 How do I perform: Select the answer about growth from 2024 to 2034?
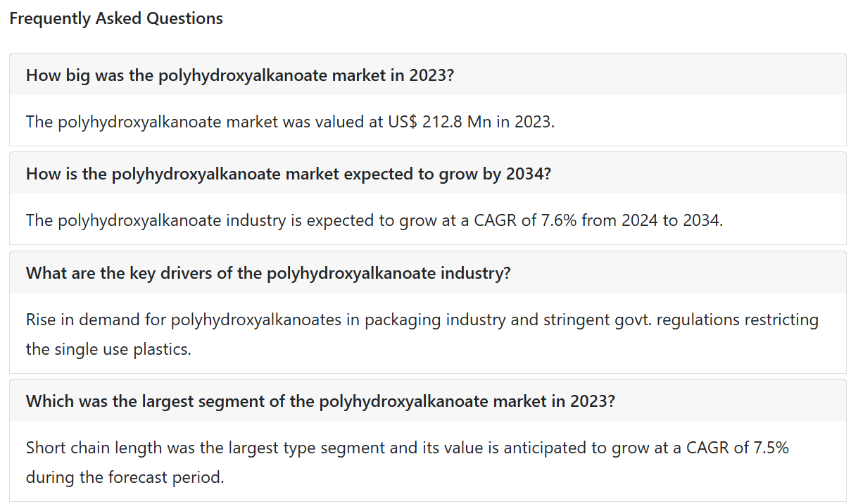tap(374, 220)
